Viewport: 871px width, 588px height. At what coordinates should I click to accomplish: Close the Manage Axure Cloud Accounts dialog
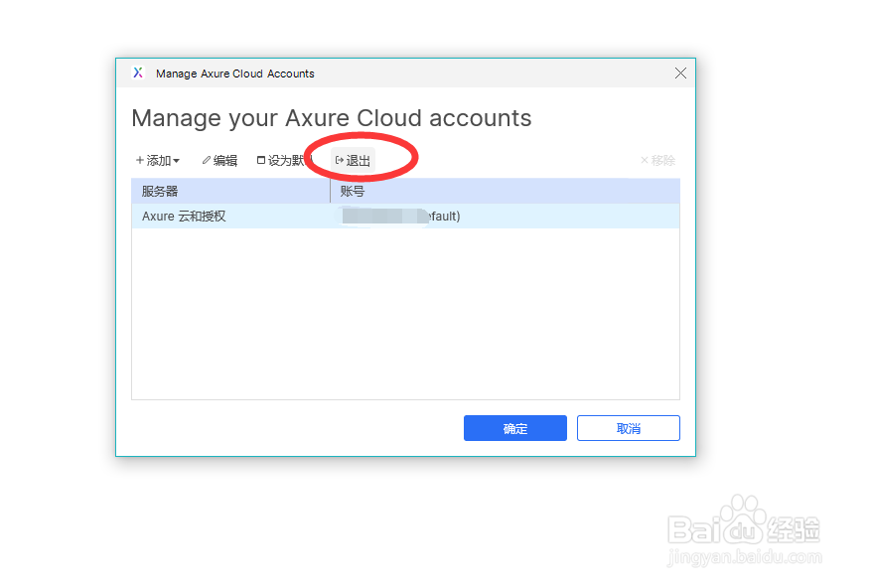coord(680,73)
